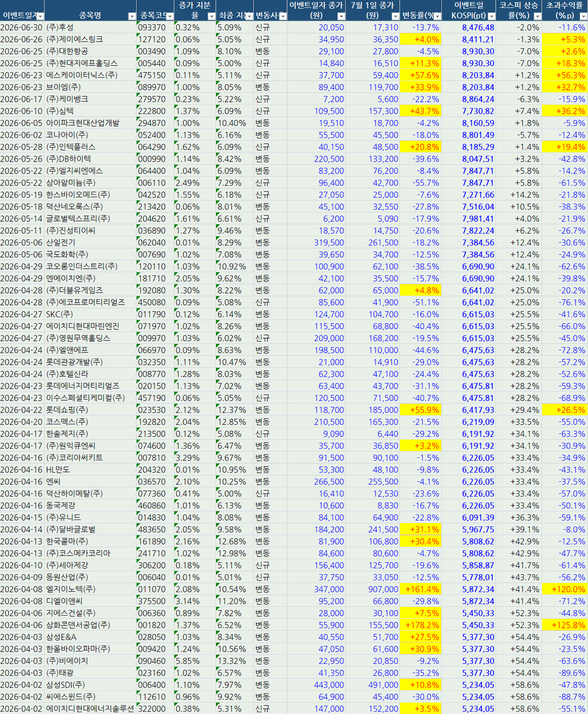Click the 아이파크현대산업개발 cell
Image resolution: width=588 pixels, height=714 pixels.
point(90,123)
